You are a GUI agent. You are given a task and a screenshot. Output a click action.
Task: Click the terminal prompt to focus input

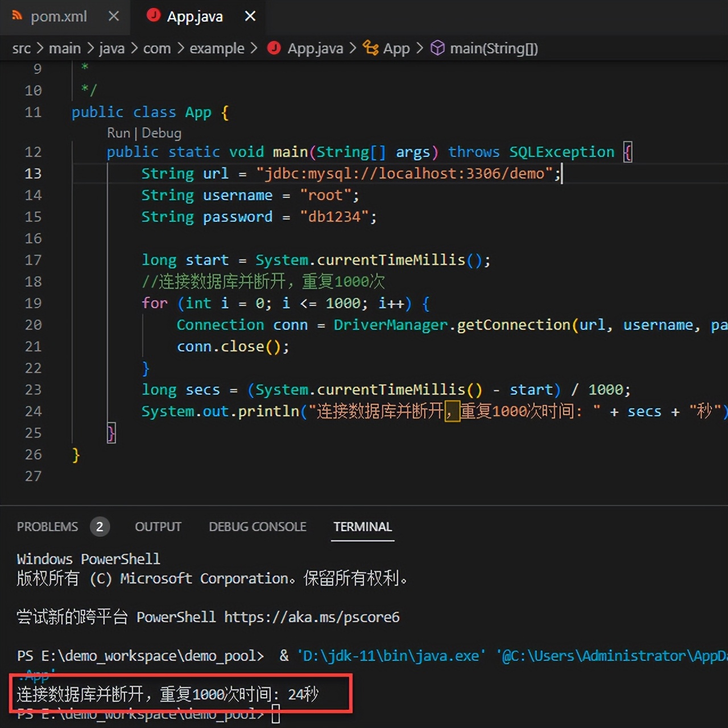276,714
